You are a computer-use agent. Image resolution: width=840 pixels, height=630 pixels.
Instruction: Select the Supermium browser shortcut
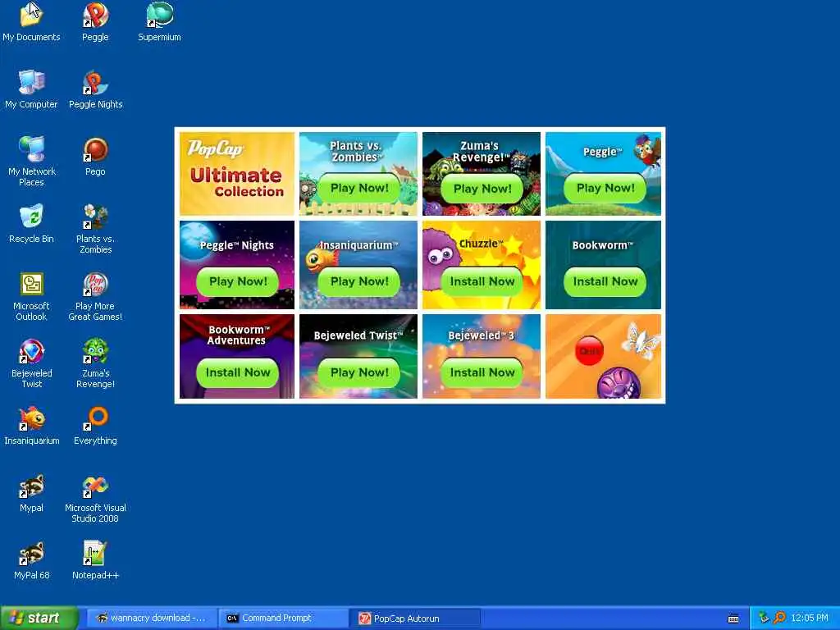click(x=159, y=22)
